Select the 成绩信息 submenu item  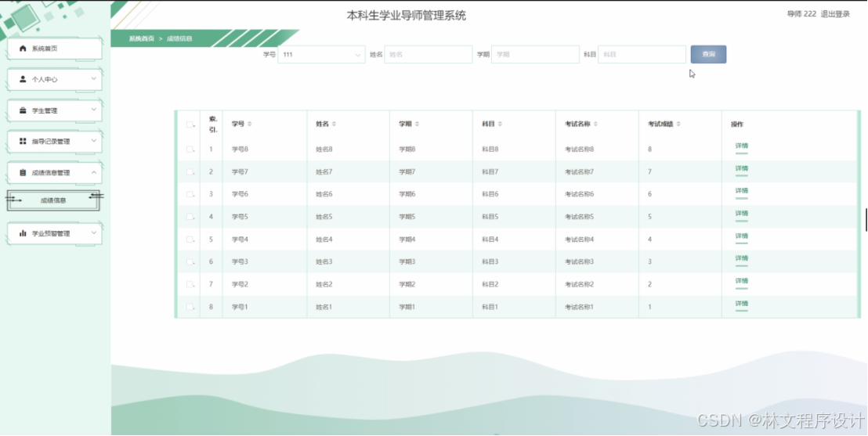click(53, 200)
